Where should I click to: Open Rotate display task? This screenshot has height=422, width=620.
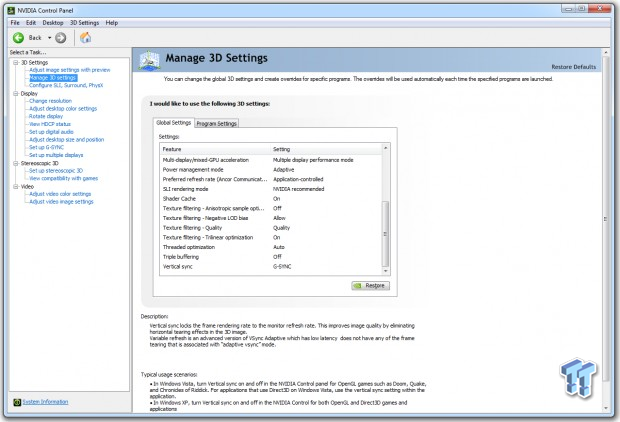click(46, 116)
